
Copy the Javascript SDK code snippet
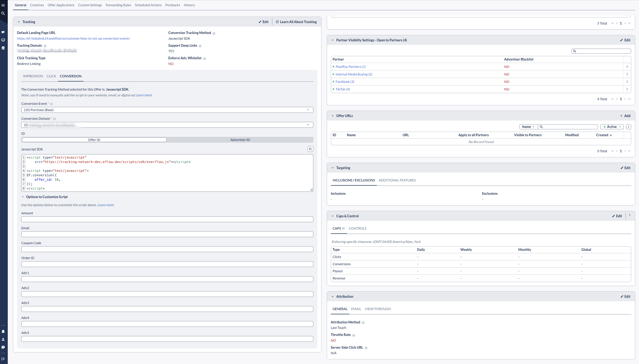(x=310, y=149)
